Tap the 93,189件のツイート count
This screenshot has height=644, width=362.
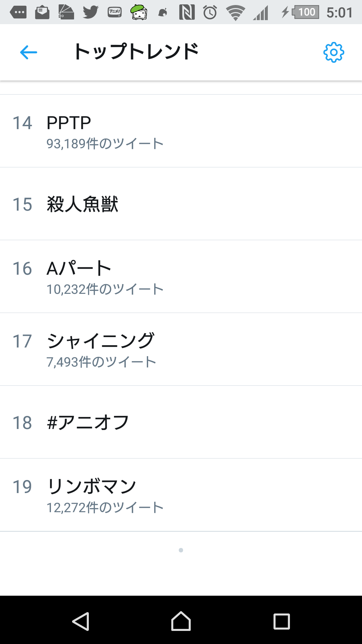pos(105,144)
